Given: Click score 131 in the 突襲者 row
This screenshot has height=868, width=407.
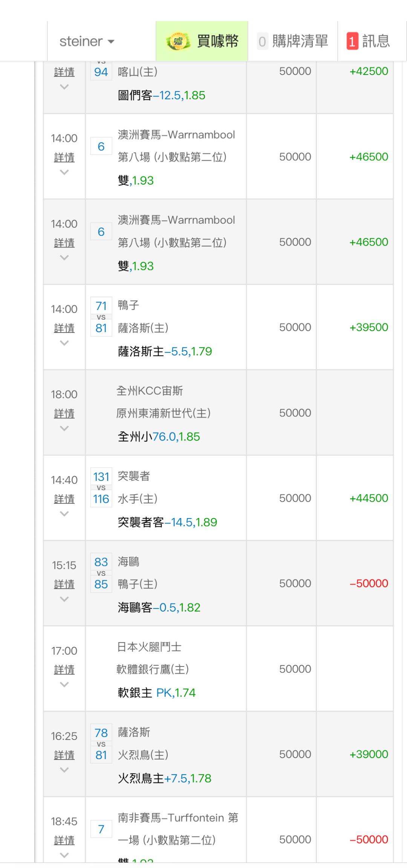Looking at the screenshot, I should click(x=101, y=477).
